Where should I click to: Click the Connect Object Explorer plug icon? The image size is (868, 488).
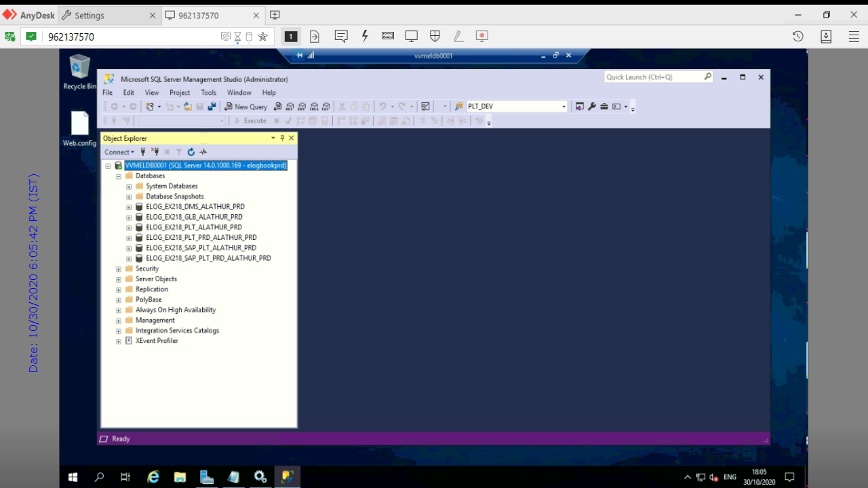tap(143, 152)
